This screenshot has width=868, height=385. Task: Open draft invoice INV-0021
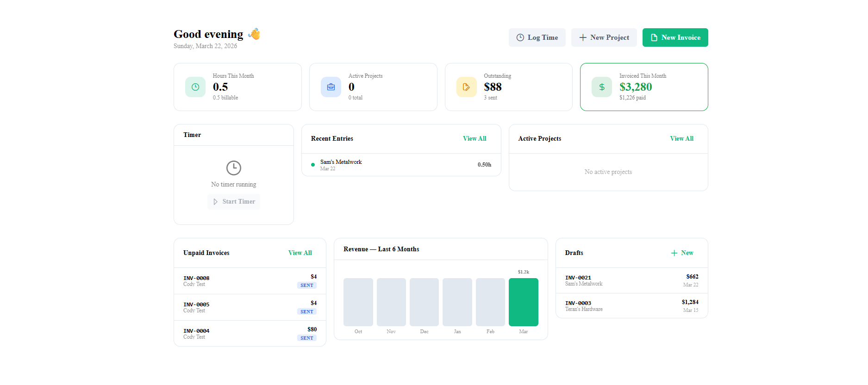coord(631,280)
